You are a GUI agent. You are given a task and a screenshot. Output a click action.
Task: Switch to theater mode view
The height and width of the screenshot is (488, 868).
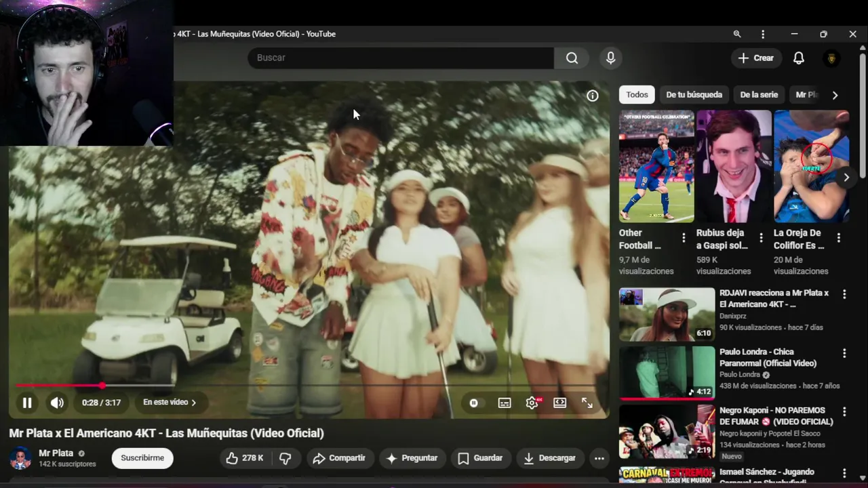[559, 403]
